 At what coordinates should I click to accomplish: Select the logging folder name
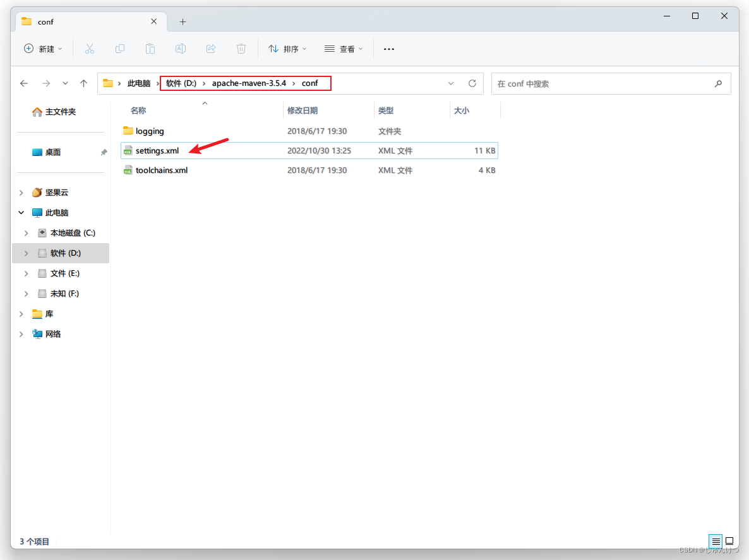pos(150,131)
